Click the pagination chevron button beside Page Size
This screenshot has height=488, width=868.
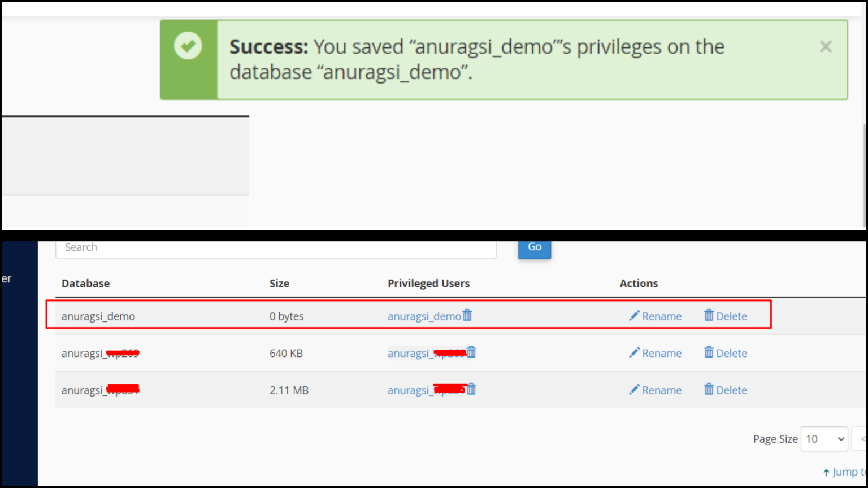pos(863,439)
